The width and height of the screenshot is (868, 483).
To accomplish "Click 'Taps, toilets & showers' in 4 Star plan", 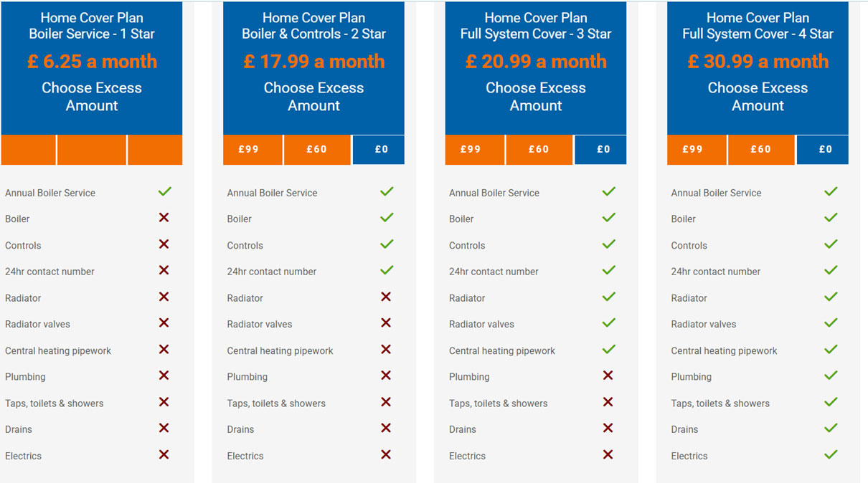I will [720, 403].
